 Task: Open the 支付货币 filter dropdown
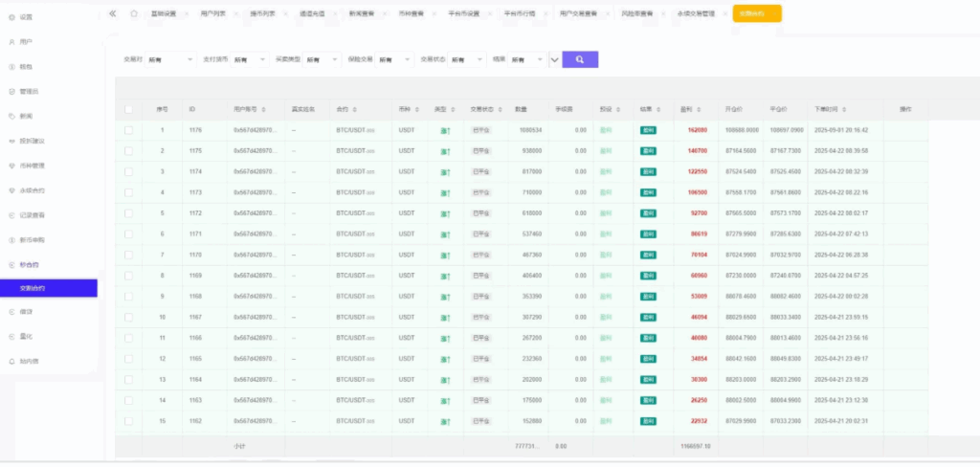pyautogui.click(x=250, y=59)
